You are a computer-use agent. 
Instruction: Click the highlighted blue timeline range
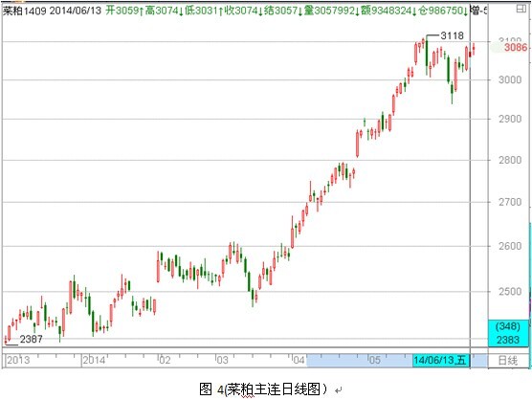pos(360,361)
